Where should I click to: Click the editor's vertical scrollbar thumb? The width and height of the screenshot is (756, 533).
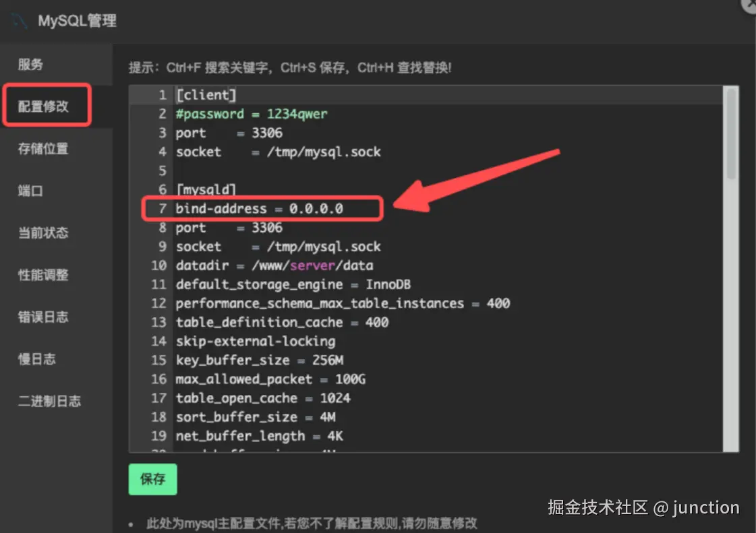click(732, 134)
